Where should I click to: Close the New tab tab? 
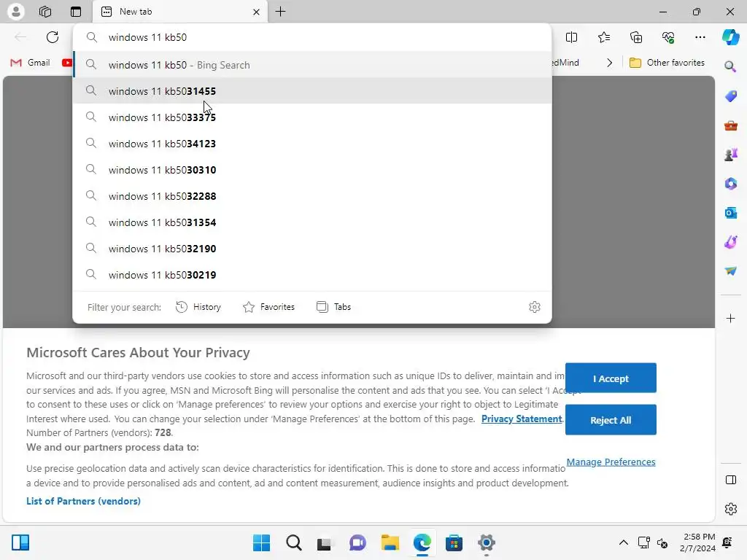(x=256, y=12)
